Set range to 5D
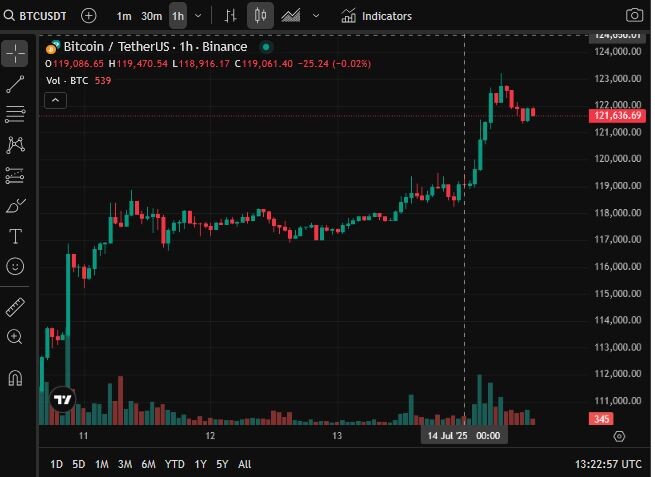 click(x=79, y=464)
